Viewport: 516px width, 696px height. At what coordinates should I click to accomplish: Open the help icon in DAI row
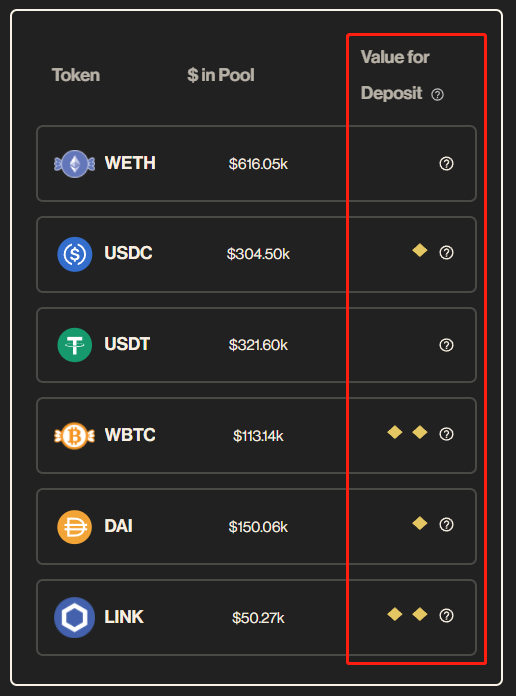pyautogui.click(x=446, y=525)
